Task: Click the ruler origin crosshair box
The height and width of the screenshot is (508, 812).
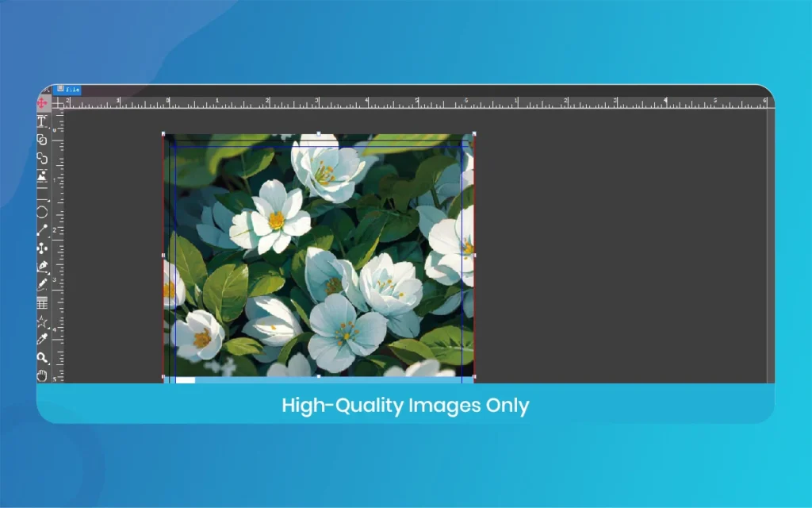Action: click(58, 104)
